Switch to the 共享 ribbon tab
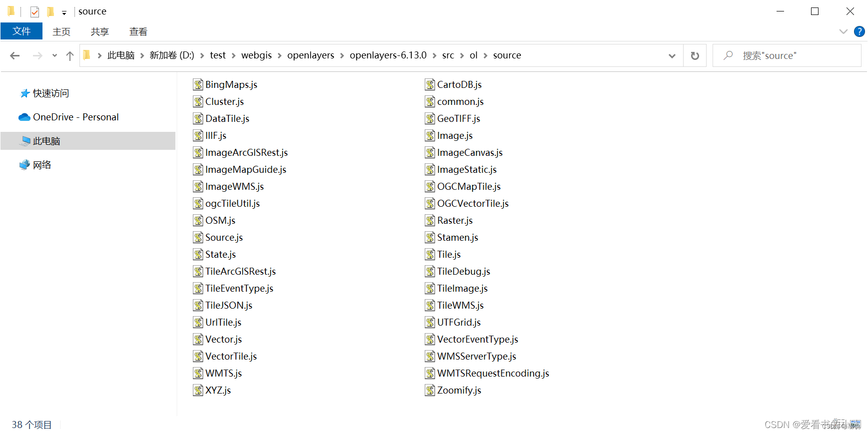The image size is (868, 434). (99, 31)
